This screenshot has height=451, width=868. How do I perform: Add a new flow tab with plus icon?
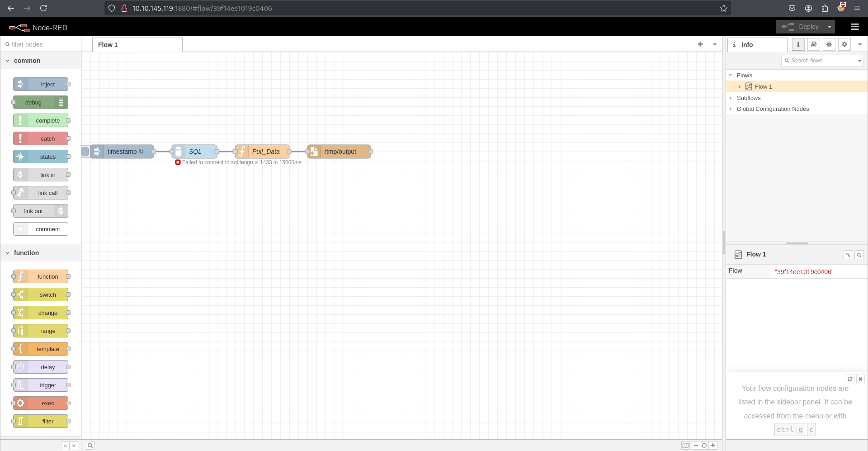pos(700,44)
